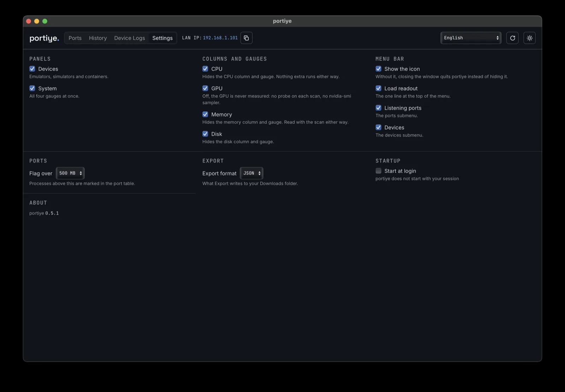Toggle the GPU column checkbox
The height and width of the screenshot is (392, 565).
coord(205,88)
